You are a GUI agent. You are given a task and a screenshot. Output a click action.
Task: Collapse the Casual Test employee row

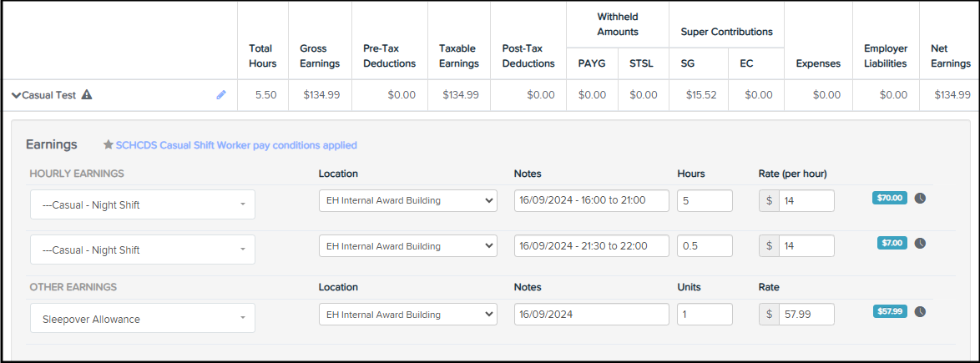point(17,95)
